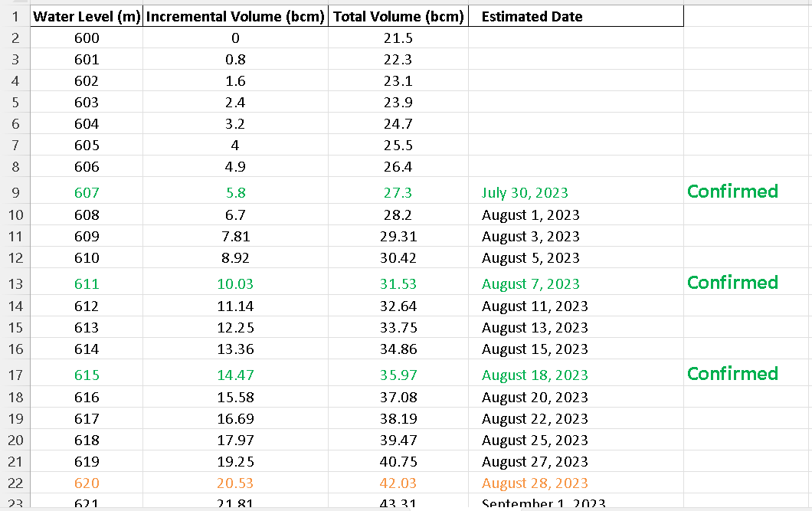
Task: Select the orange August 28, 2023 date cell
Action: [576, 483]
